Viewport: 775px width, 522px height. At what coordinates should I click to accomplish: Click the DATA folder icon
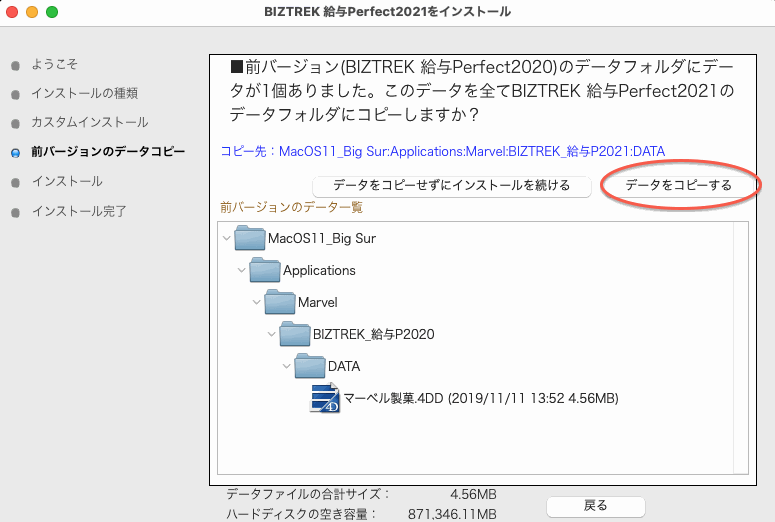(x=310, y=366)
